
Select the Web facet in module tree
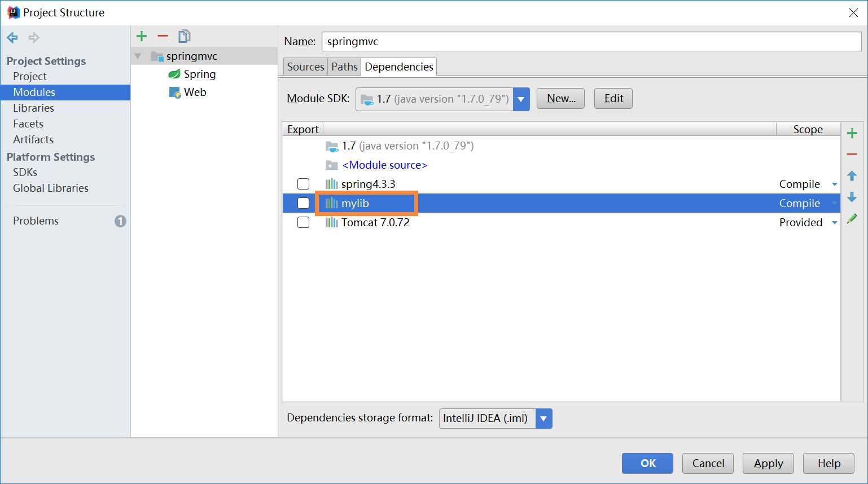[x=195, y=92]
